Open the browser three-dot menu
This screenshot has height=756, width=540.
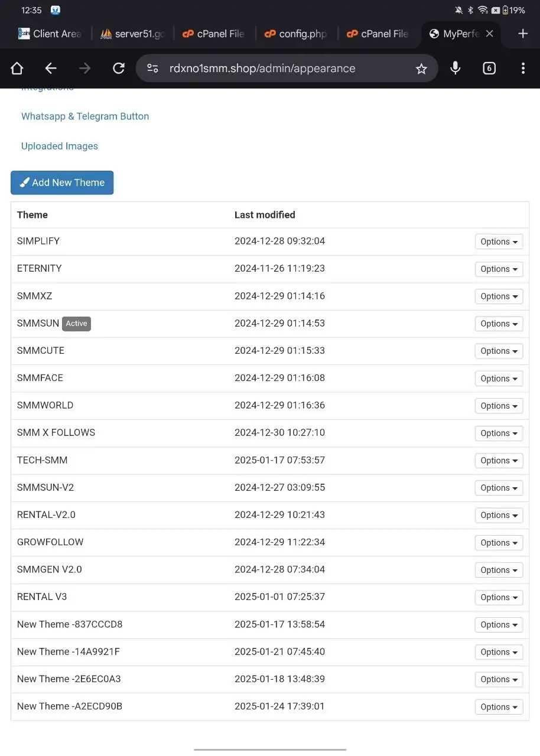click(523, 69)
